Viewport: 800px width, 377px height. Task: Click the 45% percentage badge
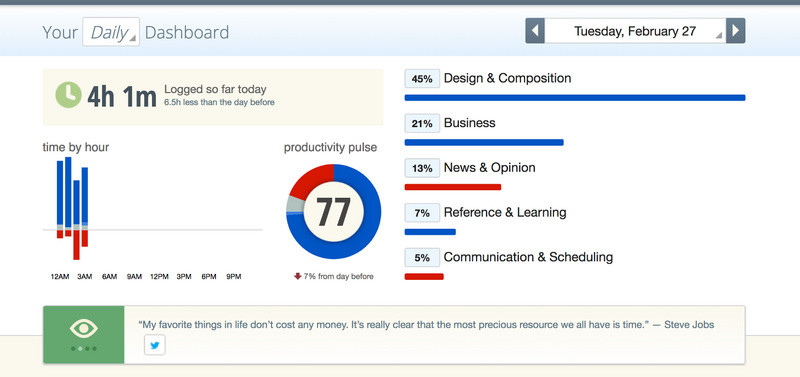(x=422, y=79)
